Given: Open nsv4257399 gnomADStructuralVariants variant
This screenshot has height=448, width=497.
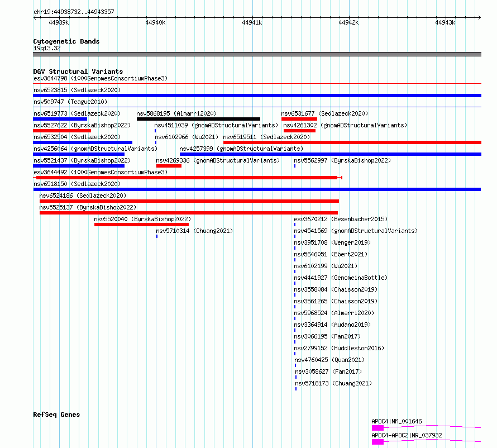Looking at the screenshot, I should pyautogui.click(x=241, y=149).
